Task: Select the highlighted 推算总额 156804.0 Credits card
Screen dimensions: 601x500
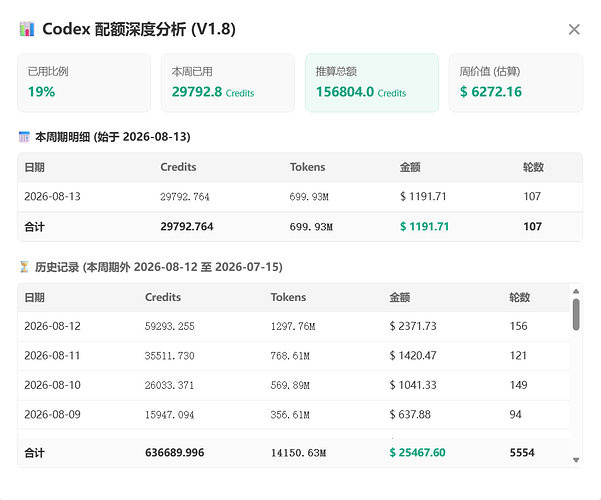Action: point(372,83)
